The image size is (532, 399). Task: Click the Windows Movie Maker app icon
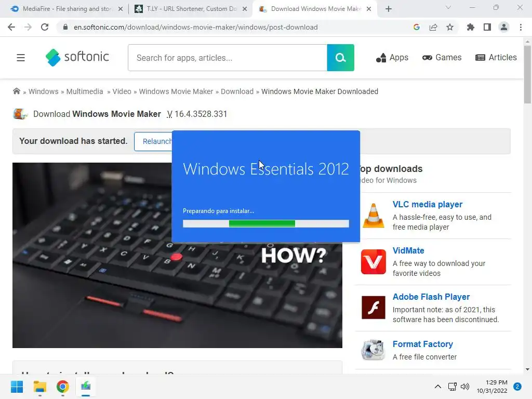tap(20, 114)
